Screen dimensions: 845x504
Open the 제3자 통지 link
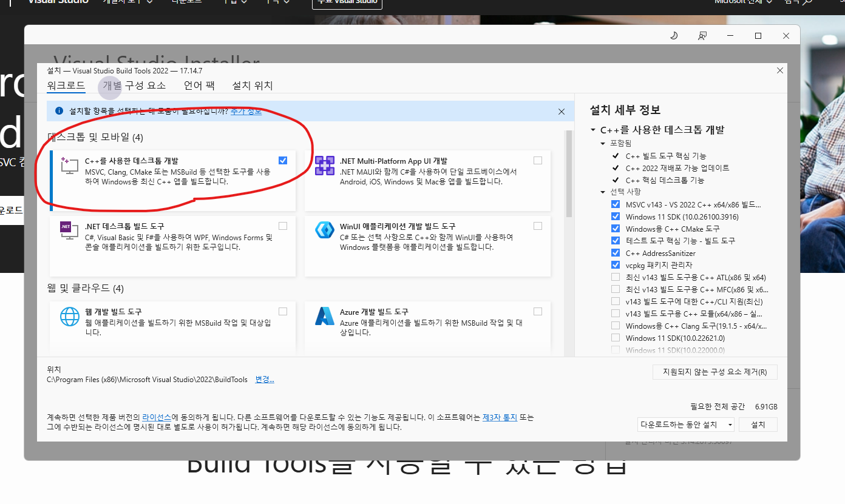click(x=500, y=417)
